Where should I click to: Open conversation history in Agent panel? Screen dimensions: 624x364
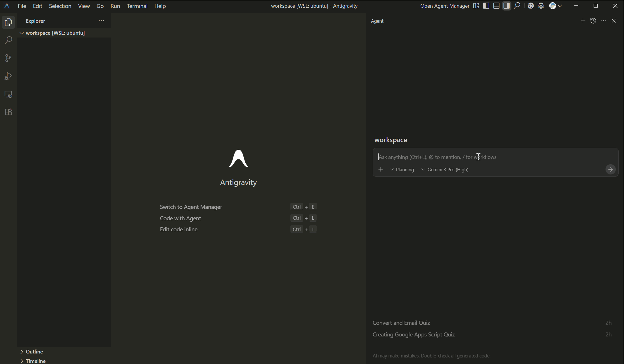coord(593,21)
